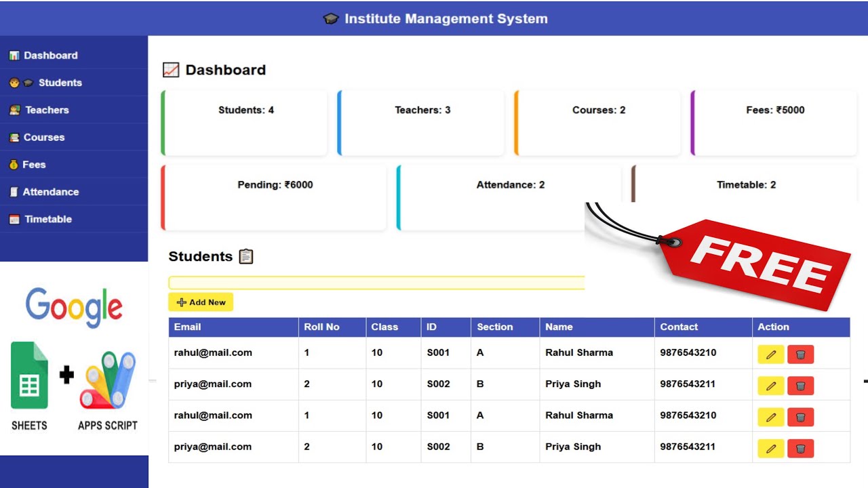Open the Students: 4 summary card
The height and width of the screenshot is (488, 868).
coord(244,123)
